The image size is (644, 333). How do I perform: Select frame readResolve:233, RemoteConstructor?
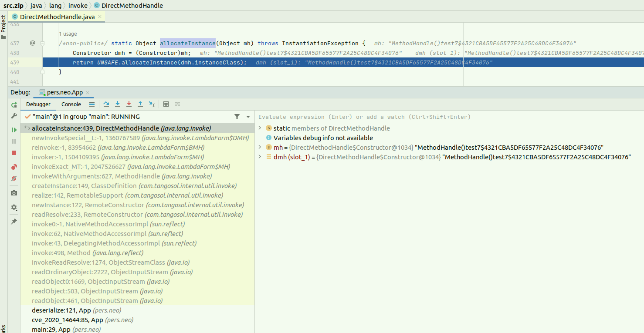click(x=137, y=215)
